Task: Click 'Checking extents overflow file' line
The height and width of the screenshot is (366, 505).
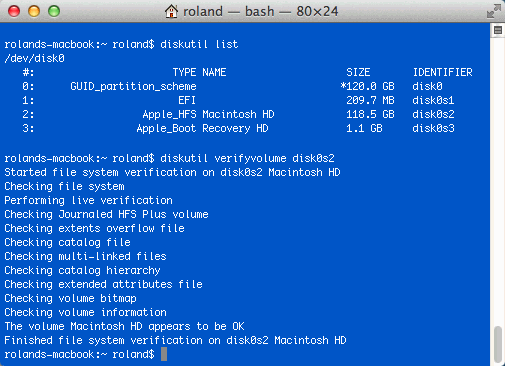Action: click(x=94, y=229)
